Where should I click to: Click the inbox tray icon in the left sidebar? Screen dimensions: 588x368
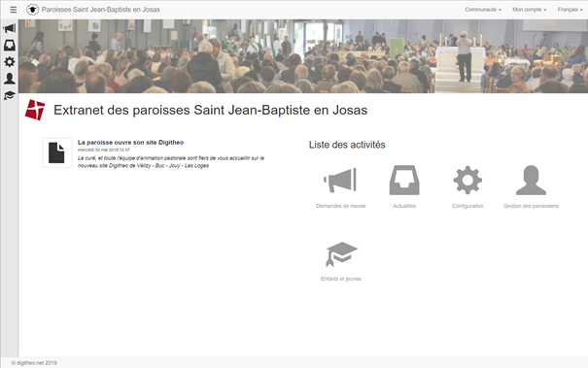(10, 46)
